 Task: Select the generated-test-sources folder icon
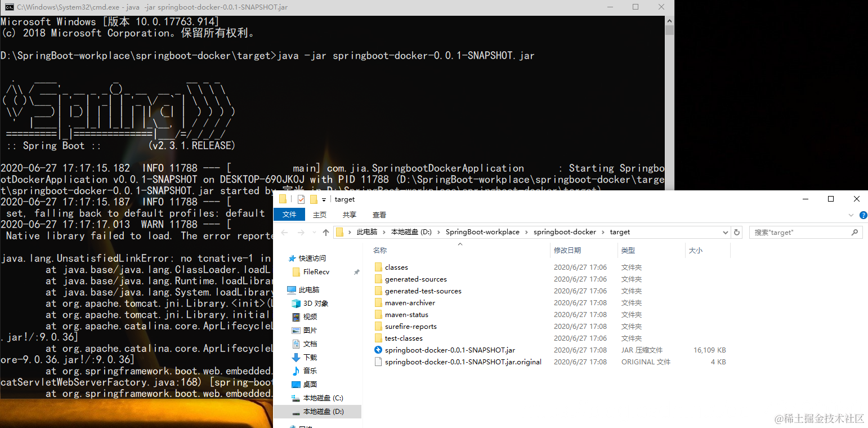click(x=378, y=291)
